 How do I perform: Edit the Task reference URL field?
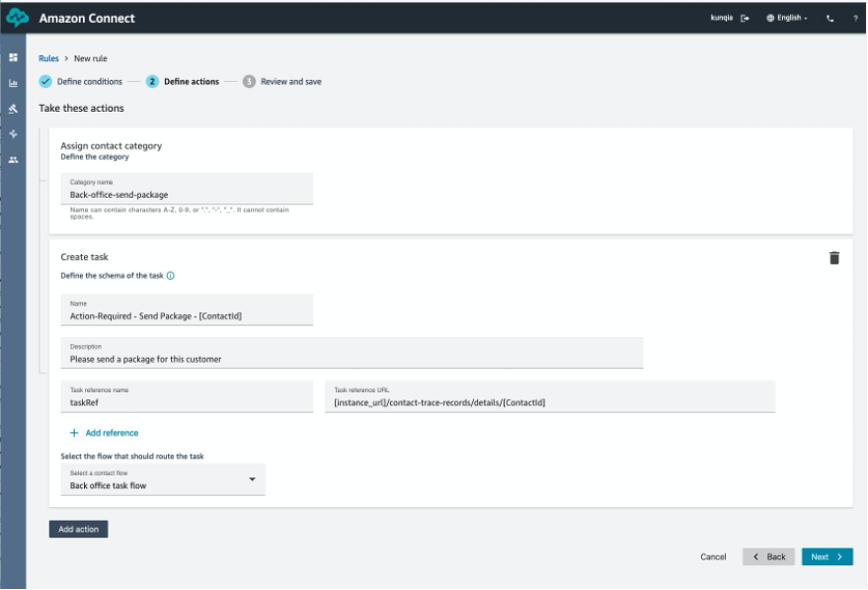click(550, 396)
